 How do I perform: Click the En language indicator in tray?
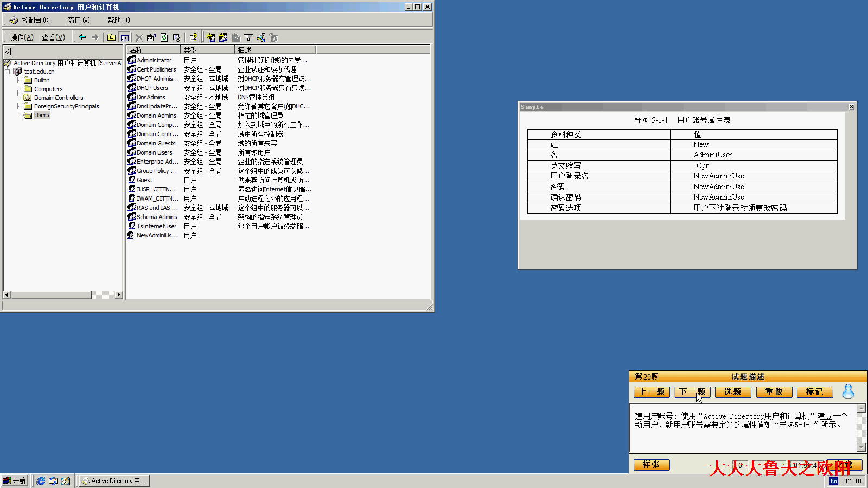(x=834, y=481)
